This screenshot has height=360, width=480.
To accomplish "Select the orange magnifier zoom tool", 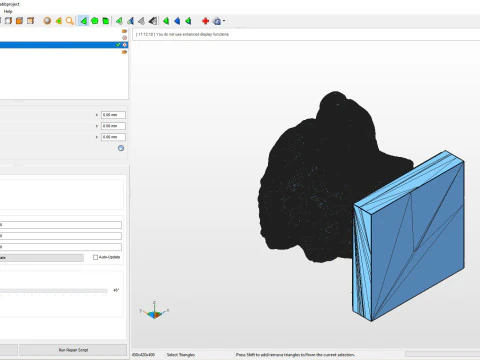I will tap(70, 21).
